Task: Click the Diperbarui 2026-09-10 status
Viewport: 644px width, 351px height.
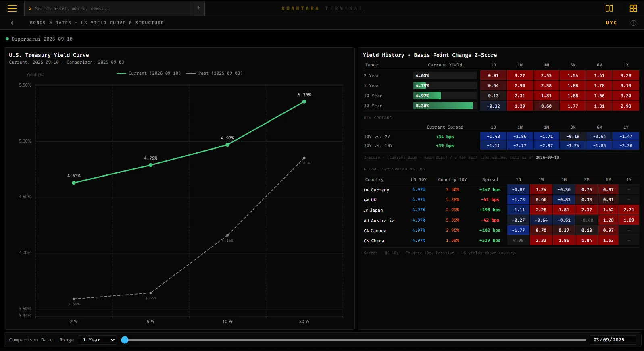Action: point(39,39)
